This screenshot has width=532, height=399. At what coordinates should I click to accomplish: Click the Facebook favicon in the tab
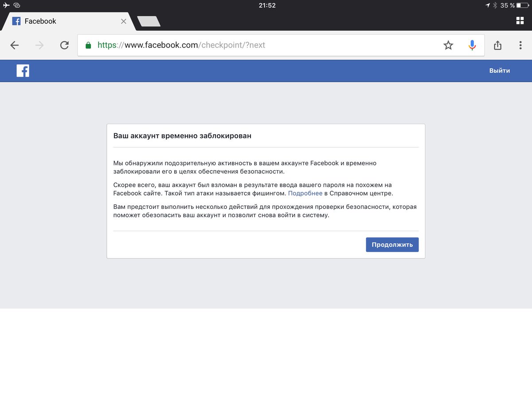[x=16, y=21]
